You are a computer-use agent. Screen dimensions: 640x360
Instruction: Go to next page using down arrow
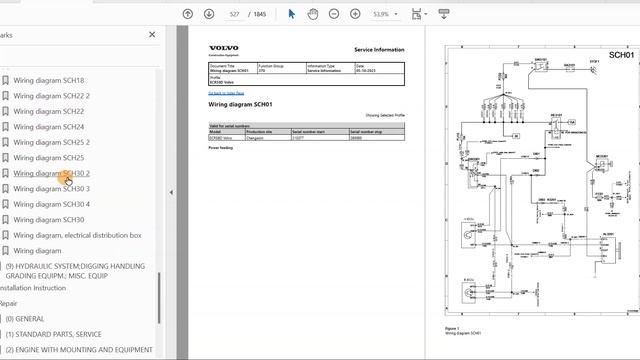pos(209,14)
